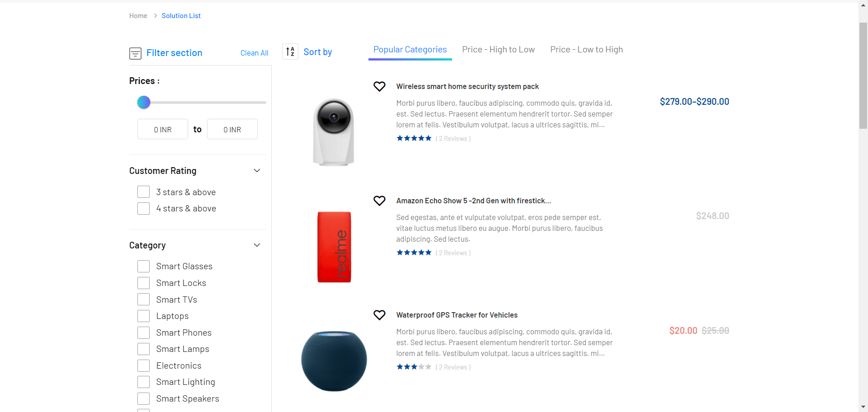Click the Filter section list icon
This screenshot has height=412, width=868.
(x=135, y=53)
